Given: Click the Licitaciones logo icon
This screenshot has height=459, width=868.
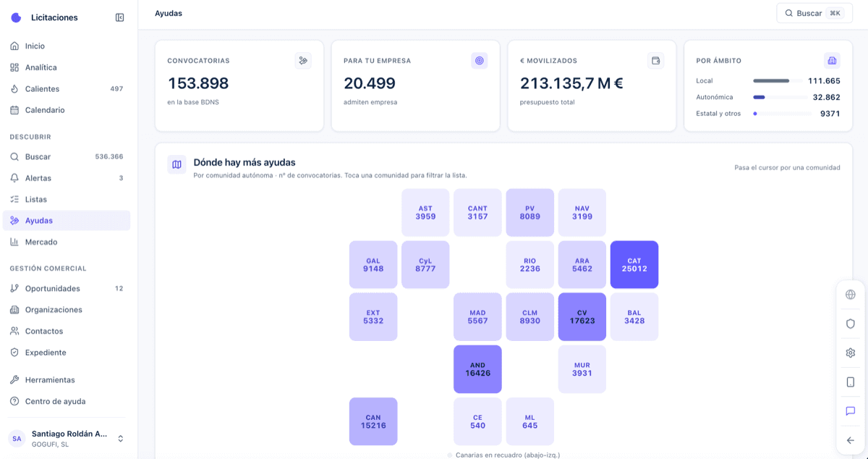Looking at the screenshot, I should 16,17.
